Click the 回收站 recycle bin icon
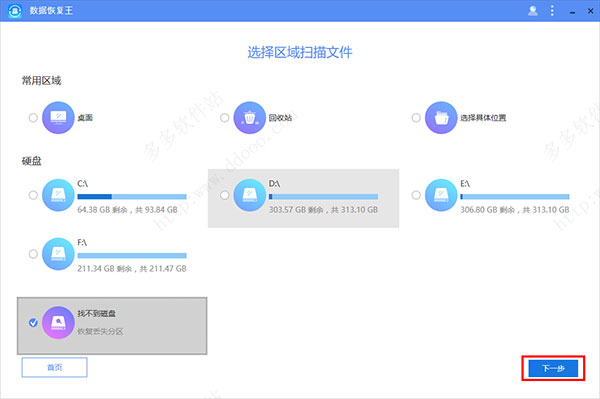 pos(249,117)
